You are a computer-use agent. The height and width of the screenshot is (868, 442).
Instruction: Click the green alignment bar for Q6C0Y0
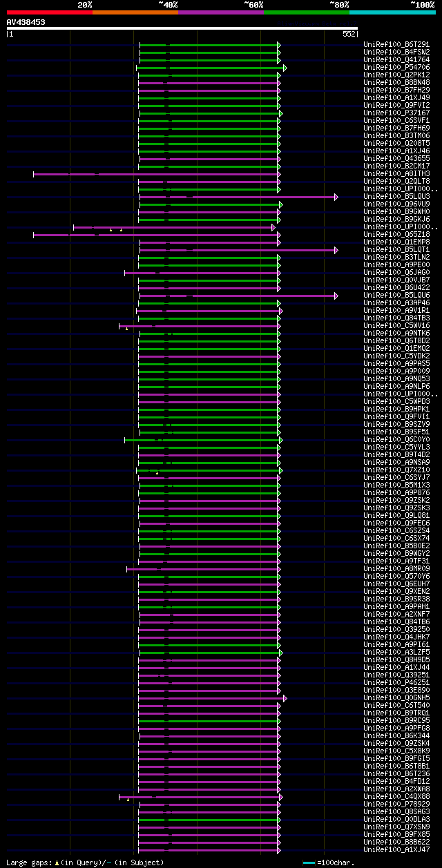point(203,440)
